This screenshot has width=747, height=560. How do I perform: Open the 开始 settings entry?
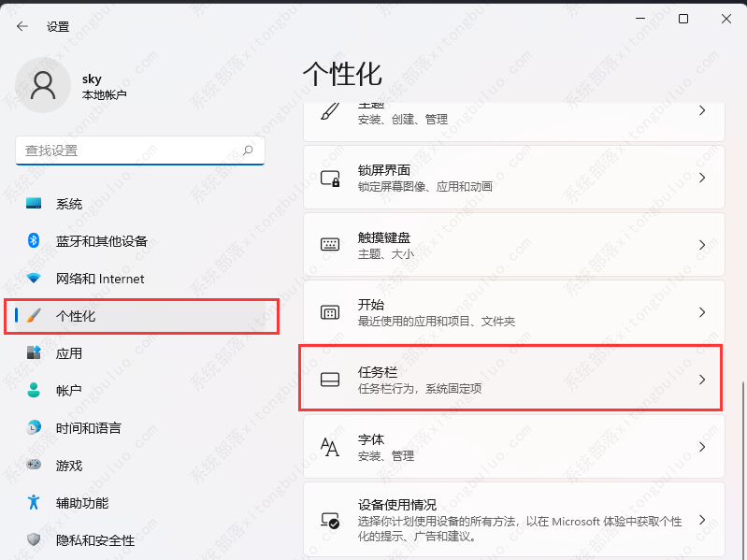(x=514, y=312)
